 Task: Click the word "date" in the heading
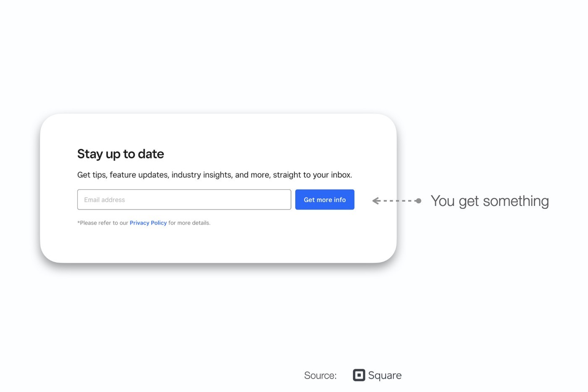pyautogui.click(x=151, y=154)
